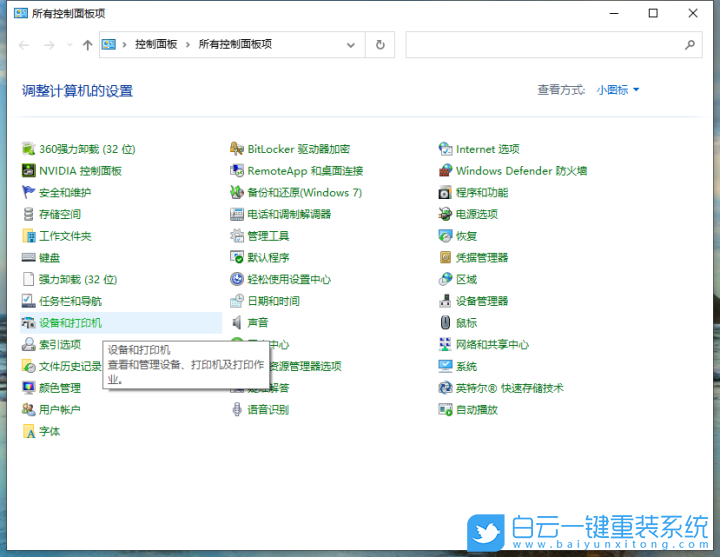Screen dimensions: 720x557
Task: Click the 所有控制面板项 breadcrumb
Action: click(235, 45)
